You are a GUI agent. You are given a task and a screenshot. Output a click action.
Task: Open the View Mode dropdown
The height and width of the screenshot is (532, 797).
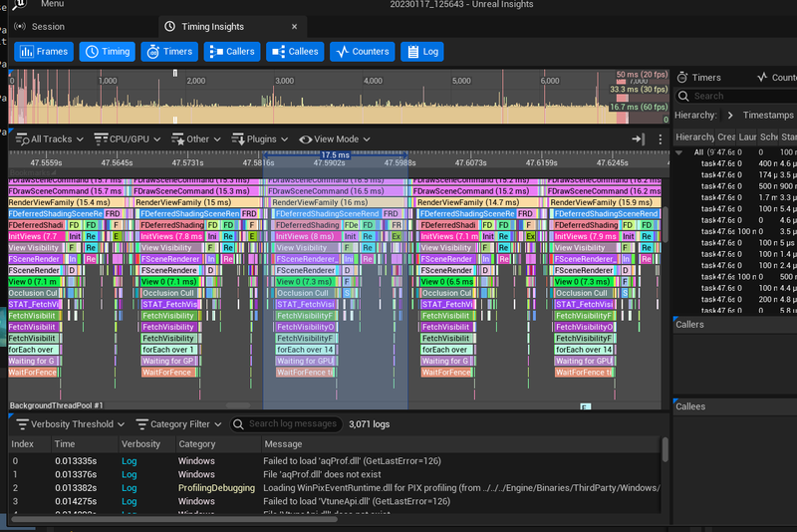click(x=335, y=139)
